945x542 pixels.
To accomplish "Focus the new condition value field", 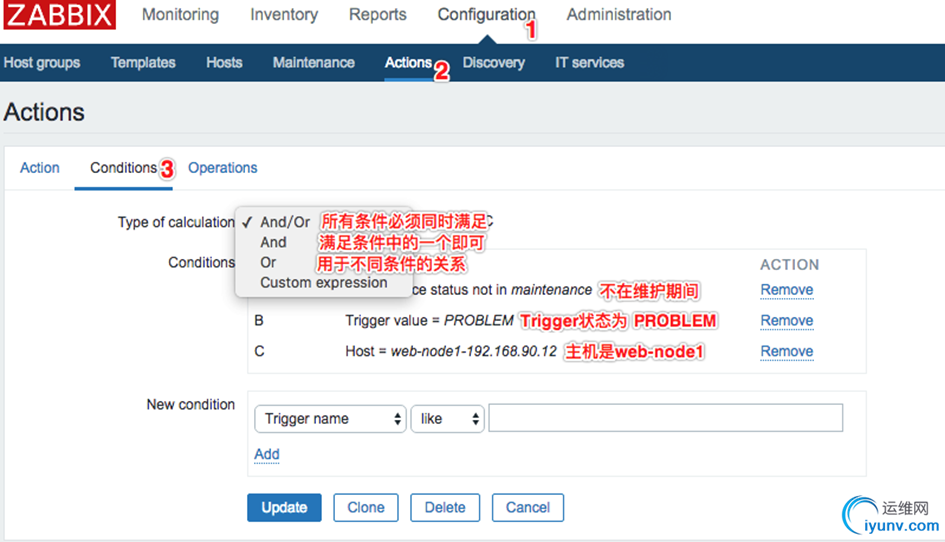I will [x=665, y=418].
